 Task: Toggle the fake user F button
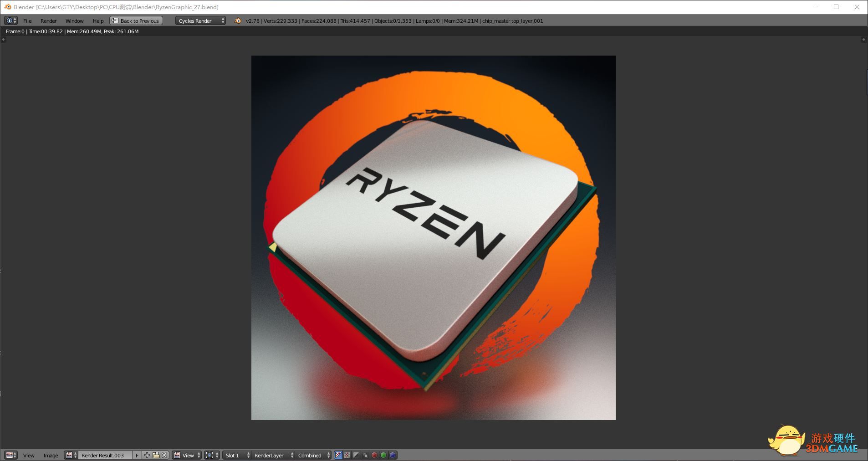[x=137, y=455]
